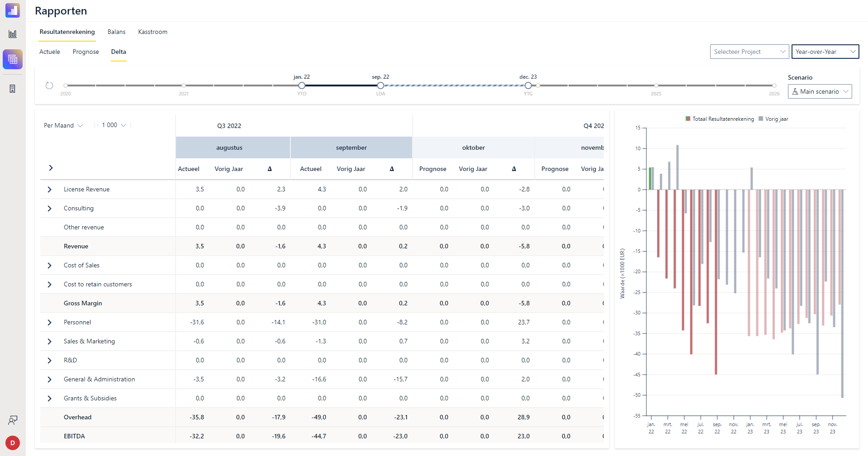Expand the Personnel row
This screenshot has width=868, height=456.
[x=50, y=323]
